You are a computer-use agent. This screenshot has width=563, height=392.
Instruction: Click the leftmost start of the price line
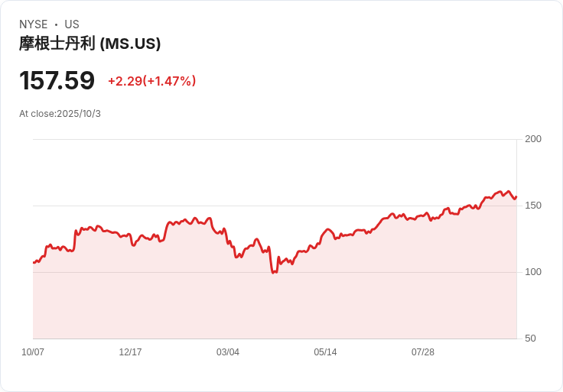point(34,263)
